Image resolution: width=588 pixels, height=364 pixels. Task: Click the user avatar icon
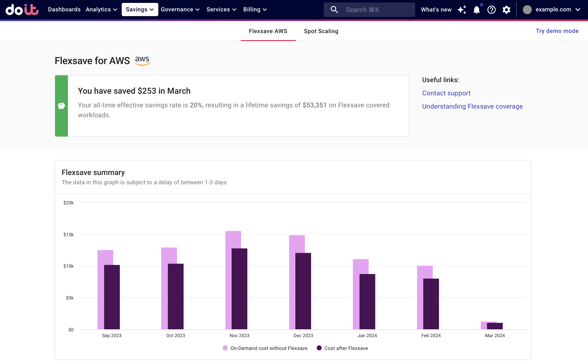(x=527, y=9)
